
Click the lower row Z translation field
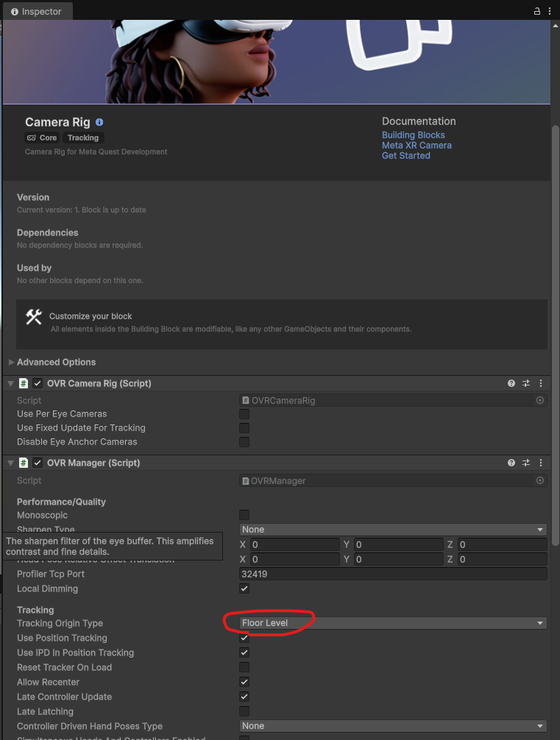[502, 559]
